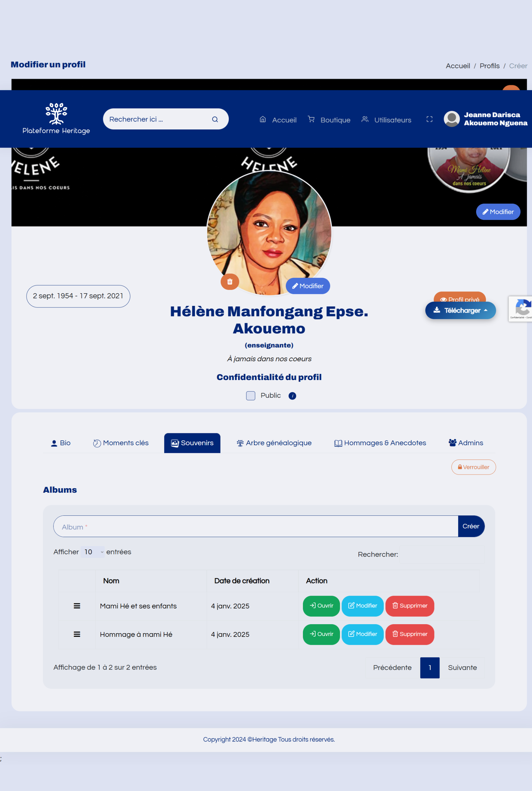The image size is (532, 791).
Task: Click reorder handle for Hommage à mami Hé
Action: click(x=77, y=634)
